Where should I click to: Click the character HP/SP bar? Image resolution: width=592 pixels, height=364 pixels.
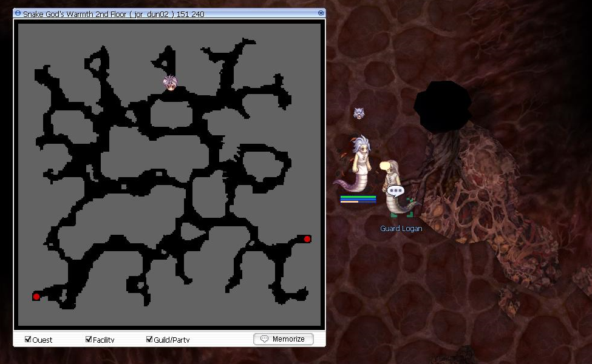(358, 199)
